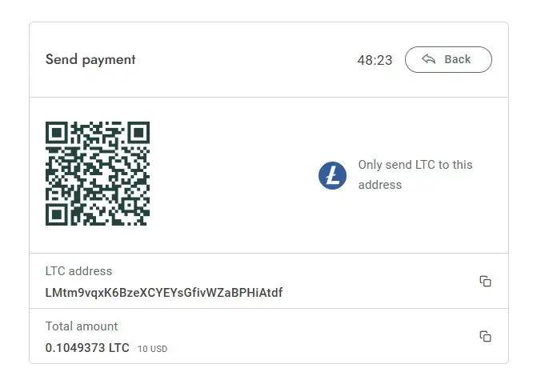Click the QR code's bottom-left finder square

click(x=57, y=214)
